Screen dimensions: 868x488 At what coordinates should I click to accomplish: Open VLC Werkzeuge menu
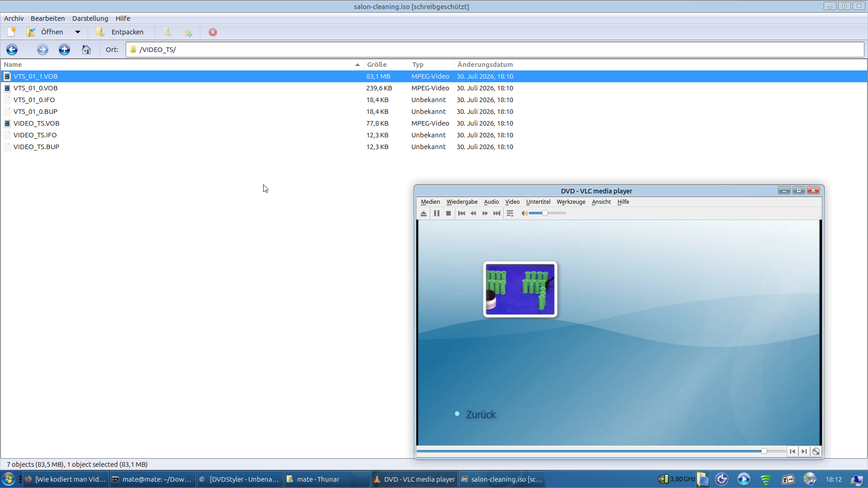click(571, 202)
